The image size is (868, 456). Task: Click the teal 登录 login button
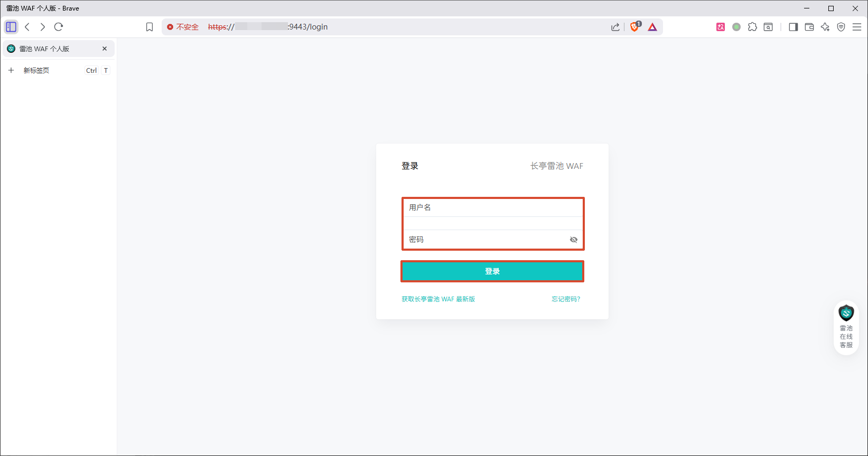coord(492,271)
